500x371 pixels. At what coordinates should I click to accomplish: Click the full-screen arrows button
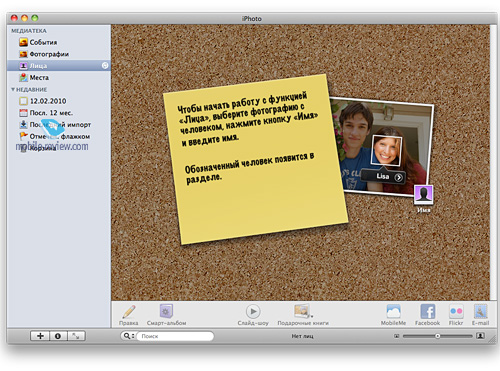click(x=76, y=336)
